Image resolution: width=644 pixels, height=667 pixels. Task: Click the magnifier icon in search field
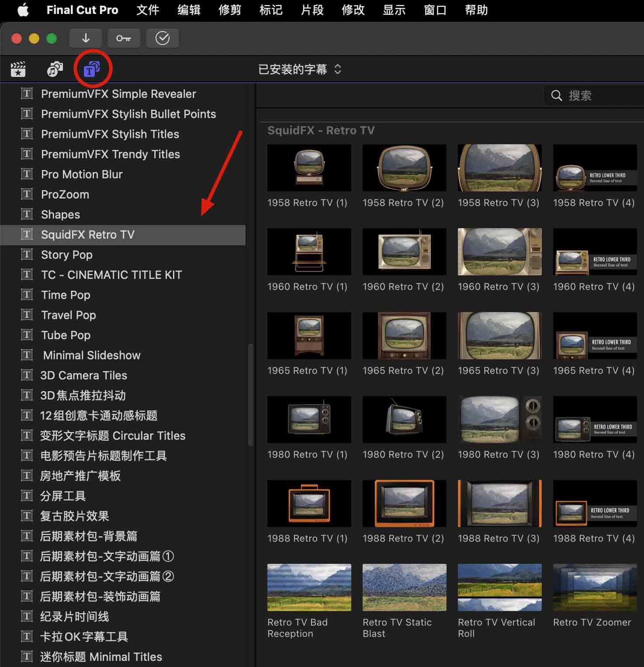pyautogui.click(x=556, y=96)
